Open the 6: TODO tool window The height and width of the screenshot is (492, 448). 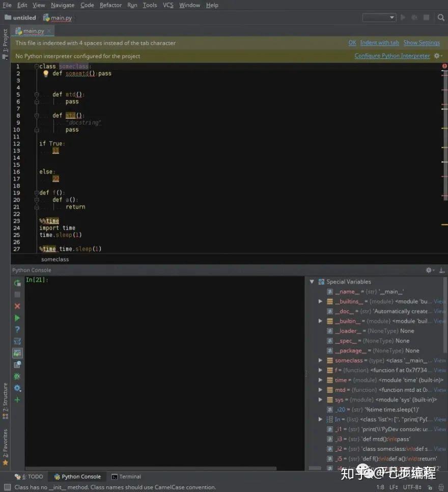(x=30, y=476)
